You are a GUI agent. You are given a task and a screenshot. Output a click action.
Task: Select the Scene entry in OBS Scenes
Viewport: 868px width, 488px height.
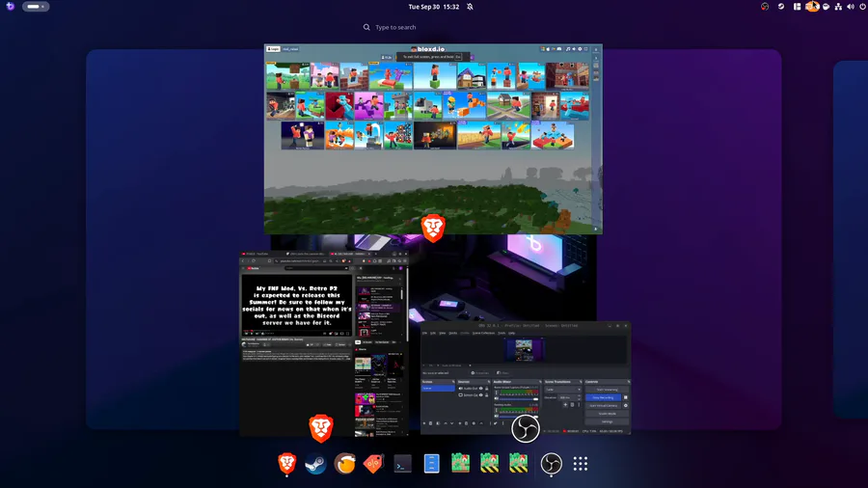(x=438, y=389)
